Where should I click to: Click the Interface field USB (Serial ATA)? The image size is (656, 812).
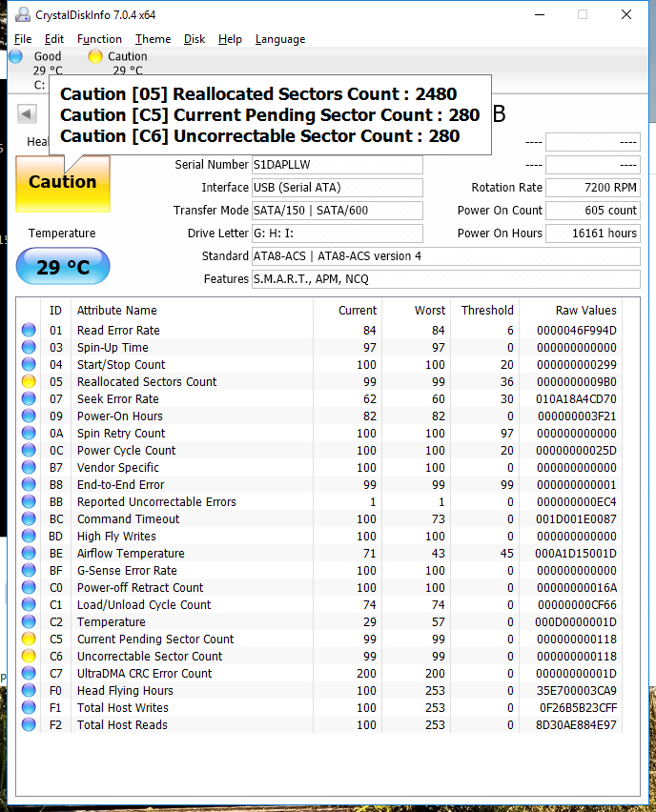338,188
